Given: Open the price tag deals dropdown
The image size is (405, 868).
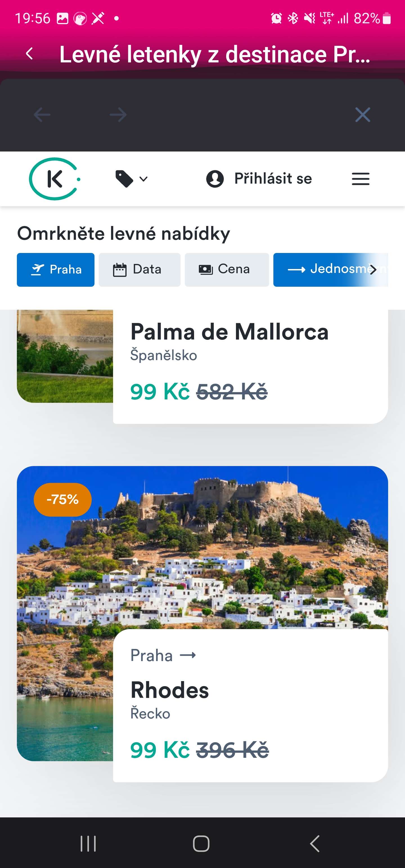Looking at the screenshot, I should 132,178.
